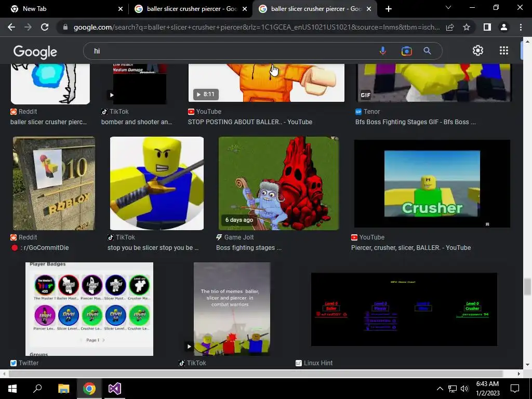Image resolution: width=532 pixels, height=399 pixels.
Task: Select the trio of memes thumbnail
Action: [232, 309]
